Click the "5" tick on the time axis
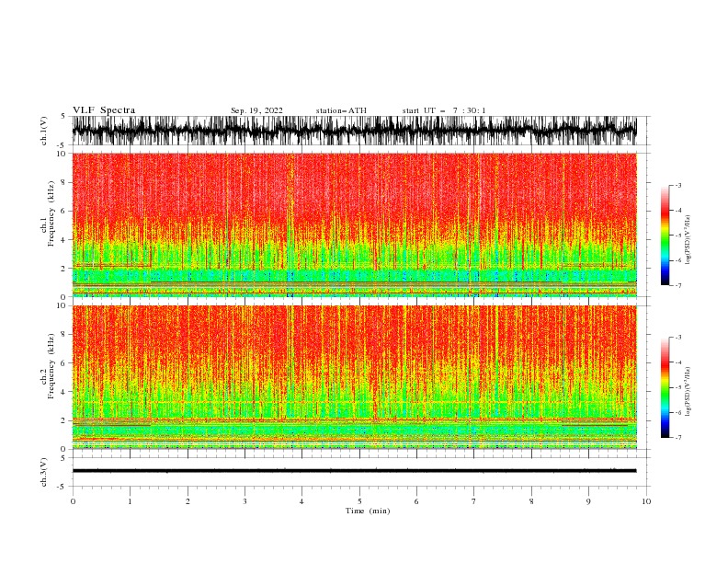Image resolution: width=728 pixels, height=563 pixels. coord(359,501)
